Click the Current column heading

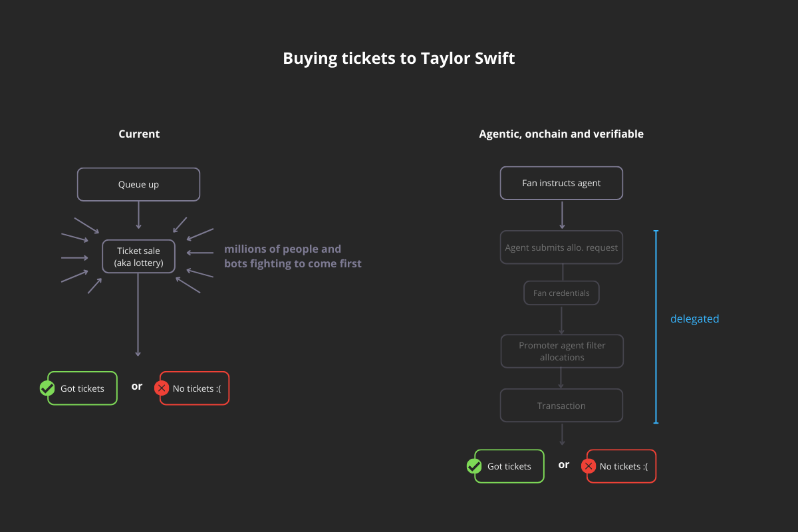139,134
